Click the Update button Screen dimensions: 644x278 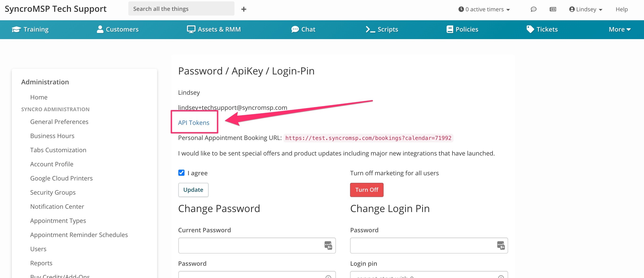tap(193, 190)
